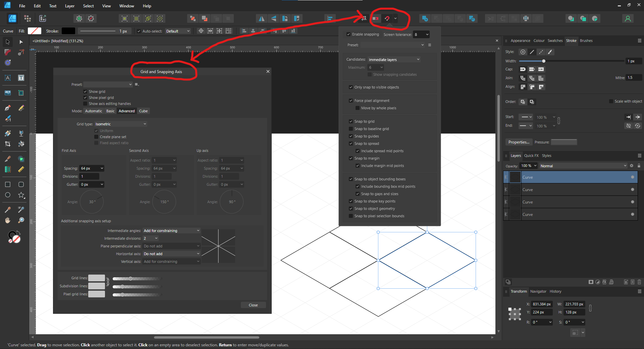Open Auto-select Default dropdown

178,31
